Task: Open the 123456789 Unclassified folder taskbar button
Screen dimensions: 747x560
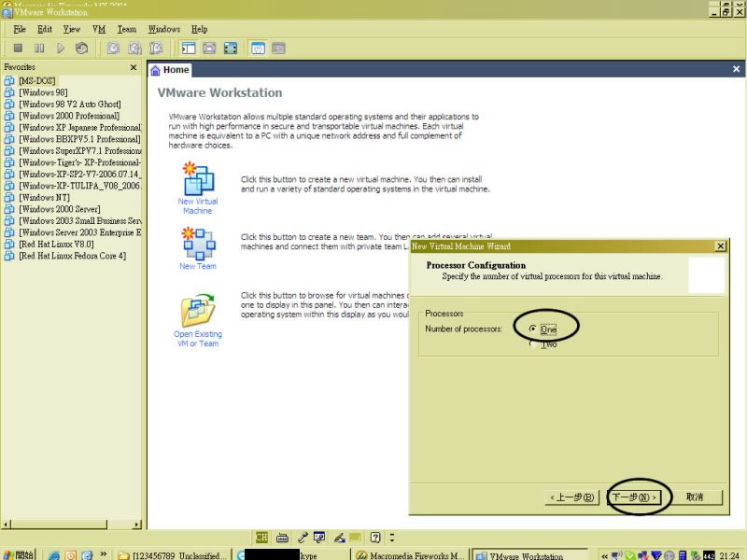Action: [173, 555]
